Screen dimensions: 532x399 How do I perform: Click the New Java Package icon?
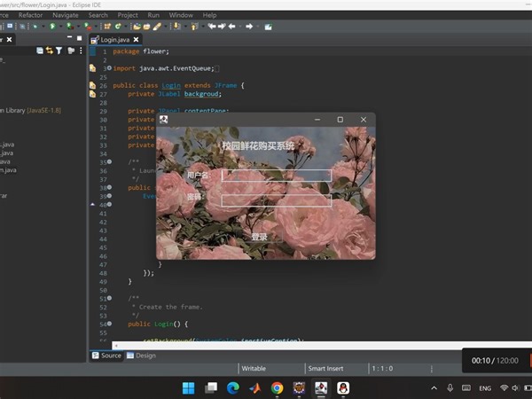click(x=107, y=26)
